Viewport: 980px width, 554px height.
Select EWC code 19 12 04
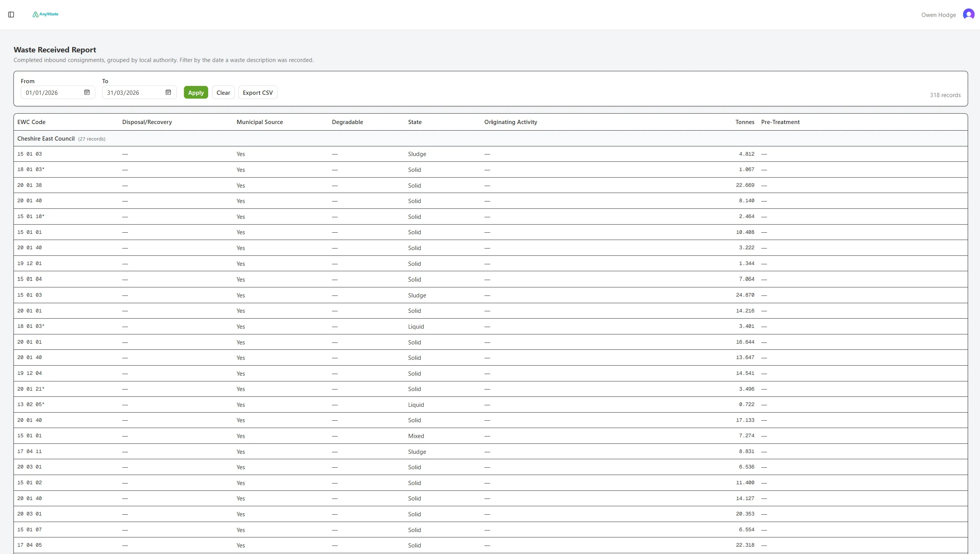pyautogui.click(x=30, y=373)
